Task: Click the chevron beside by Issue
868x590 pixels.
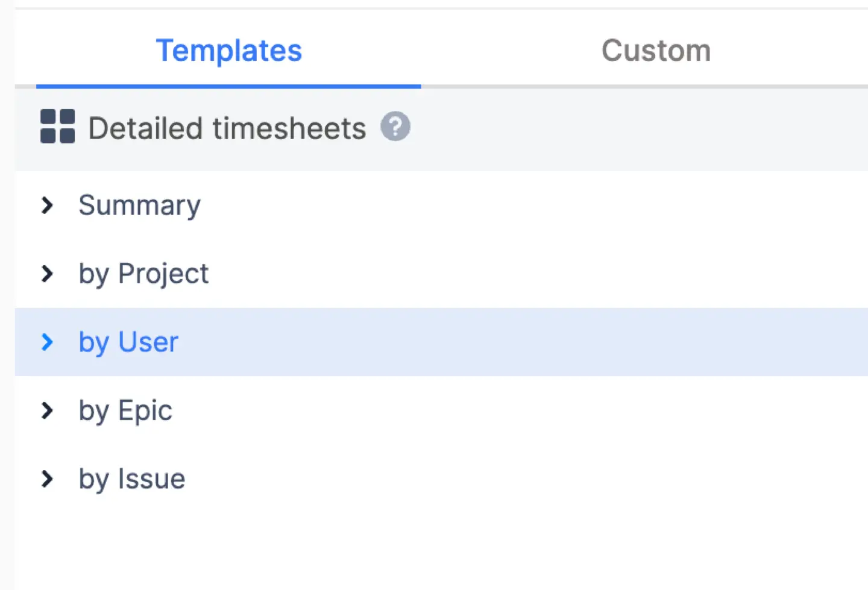Action: tap(48, 479)
